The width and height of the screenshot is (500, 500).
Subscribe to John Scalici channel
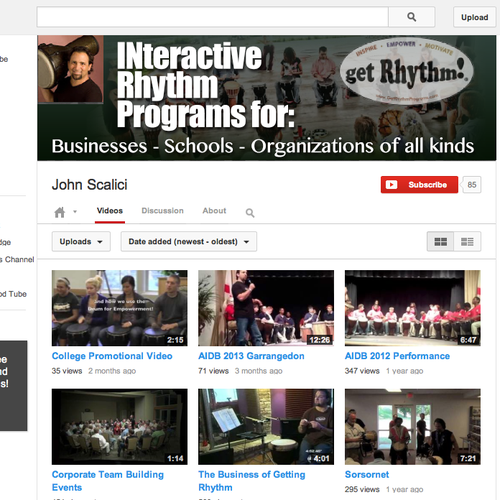[x=419, y=185]
